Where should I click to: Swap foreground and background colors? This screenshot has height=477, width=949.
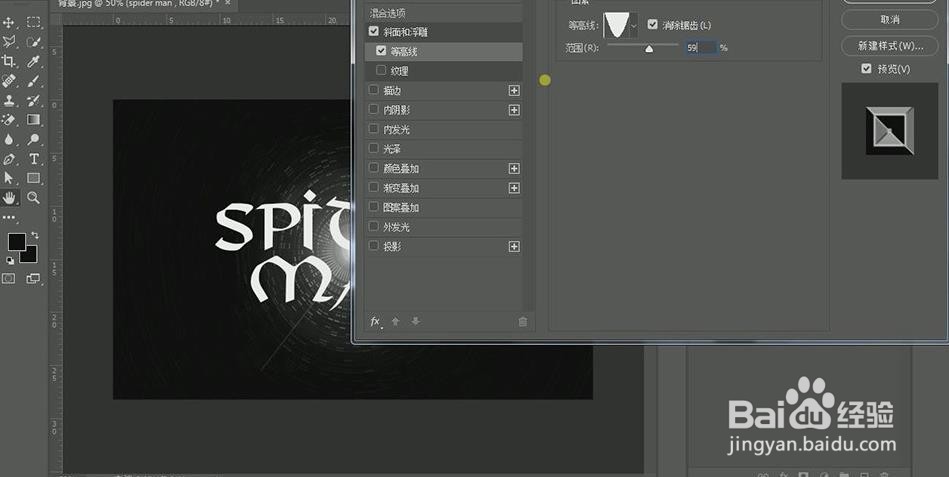34,234
